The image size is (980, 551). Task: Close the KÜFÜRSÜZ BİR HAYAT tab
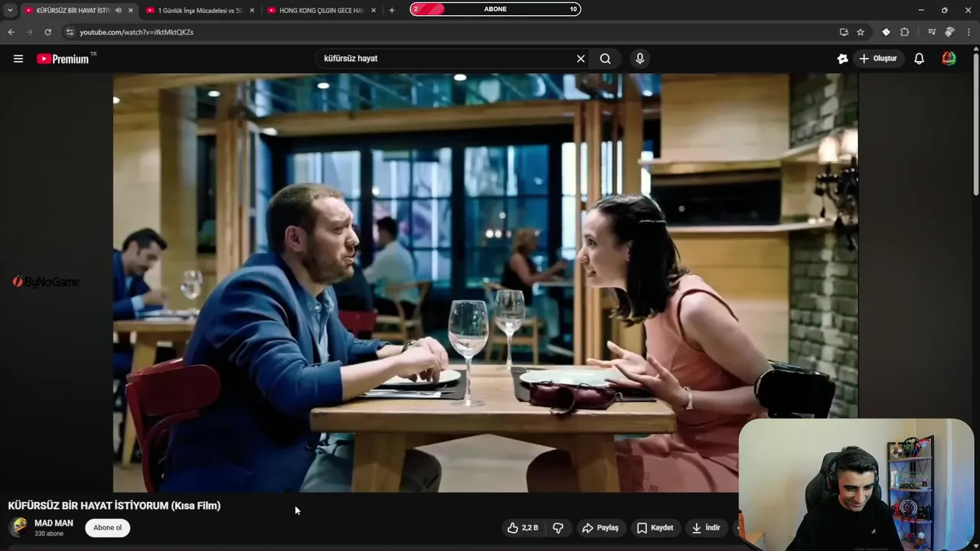[x=130, y=10]
